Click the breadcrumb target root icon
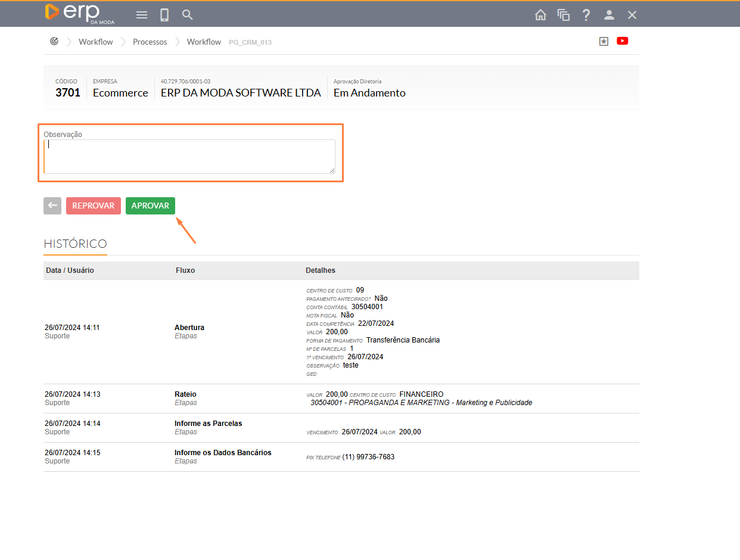The height and width of the screenshot is (560, 740). [x=54, y=41]
